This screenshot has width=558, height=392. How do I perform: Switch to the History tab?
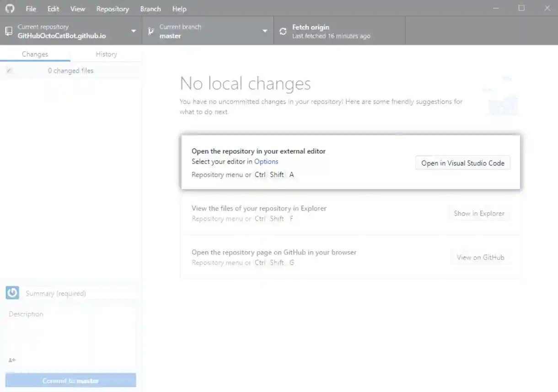(106, 54)
